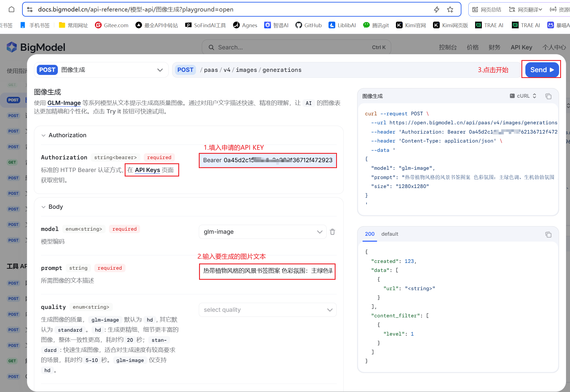The image size is (570, 392).
Task: Open the 网页翻译 translate dropdown
Action: (525, 10)
